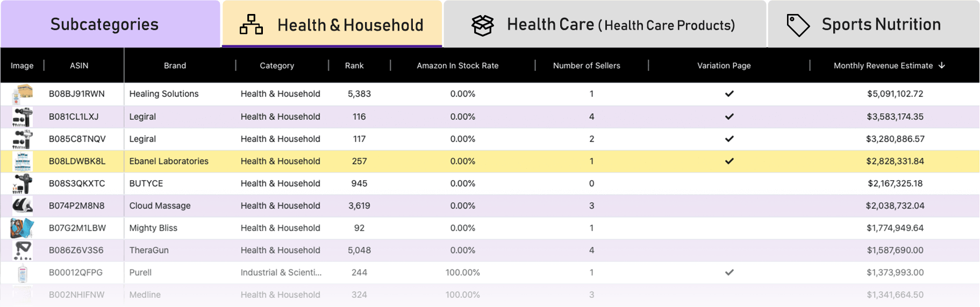Screen dimensions: 980x307
Task: Click Variation Page checkmark for Healing Solutions
Action: tap(729, 94)
